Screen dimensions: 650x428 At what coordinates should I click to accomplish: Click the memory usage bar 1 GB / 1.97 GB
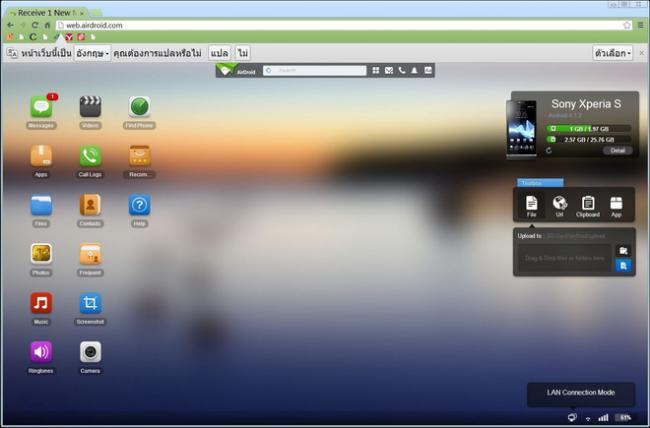click(589, 129)
